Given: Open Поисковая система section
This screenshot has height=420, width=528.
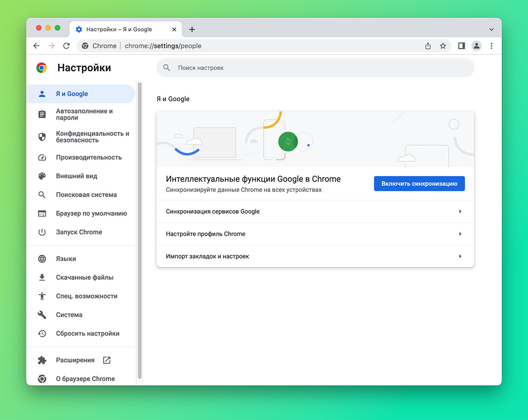Looking at the screenshot, I should tap(81, 195).
